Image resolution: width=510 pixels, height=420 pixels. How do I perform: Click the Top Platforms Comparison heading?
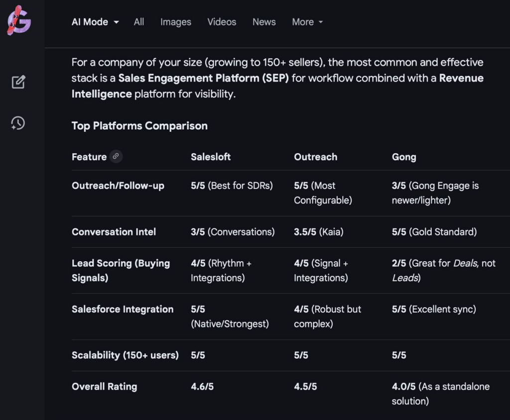tap(139, 126)
